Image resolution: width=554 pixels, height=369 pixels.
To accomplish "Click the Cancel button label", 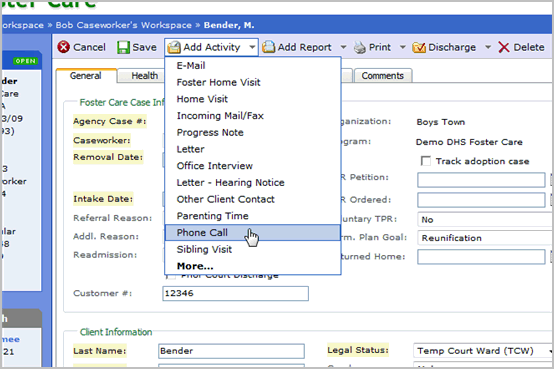I will 89,47.
